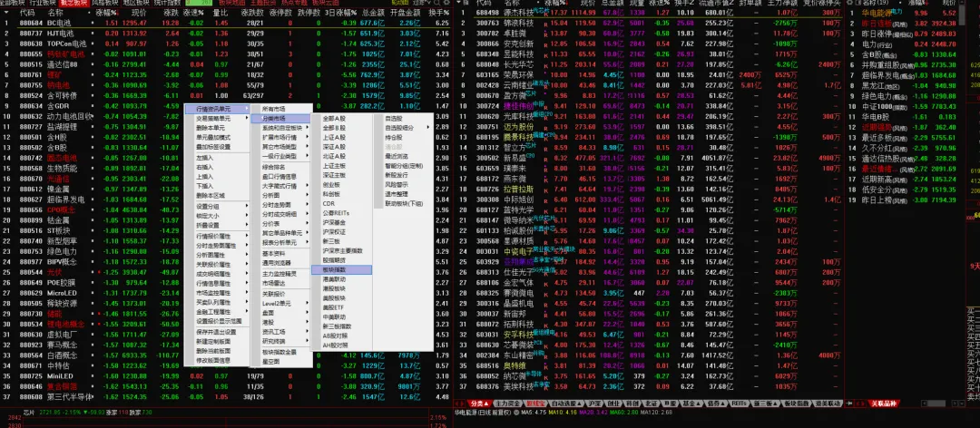Select the MicroLED row

tap(225, 292)
